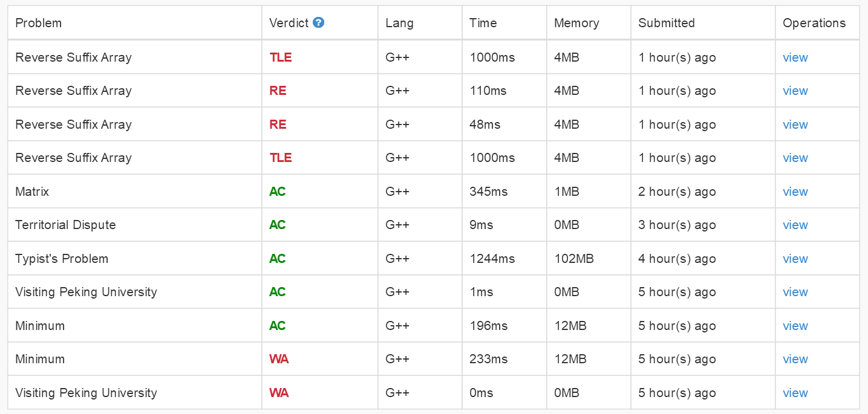Image resolution: width=868 pixels, height=414 pixels.
Task: Click the Submitted column header
Action: coord(667,23)
